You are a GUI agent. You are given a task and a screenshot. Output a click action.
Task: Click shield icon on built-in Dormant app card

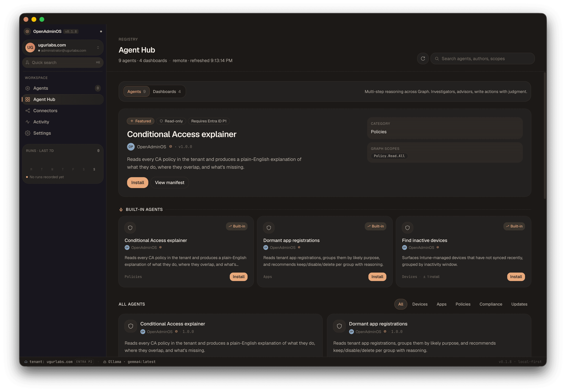pos(269,228)
